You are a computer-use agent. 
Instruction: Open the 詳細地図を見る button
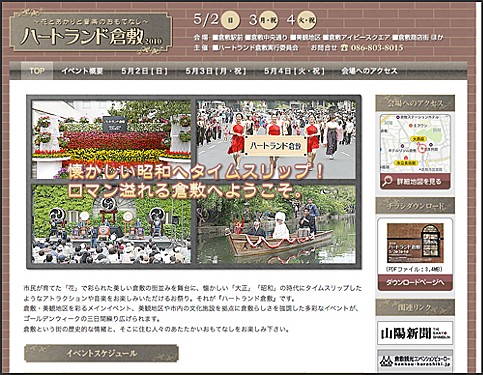415,181
